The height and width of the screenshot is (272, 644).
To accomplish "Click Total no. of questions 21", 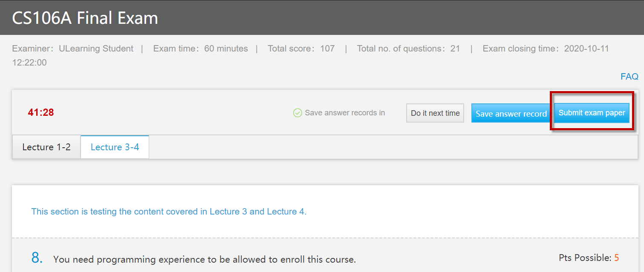I will [x=408, y=49].
